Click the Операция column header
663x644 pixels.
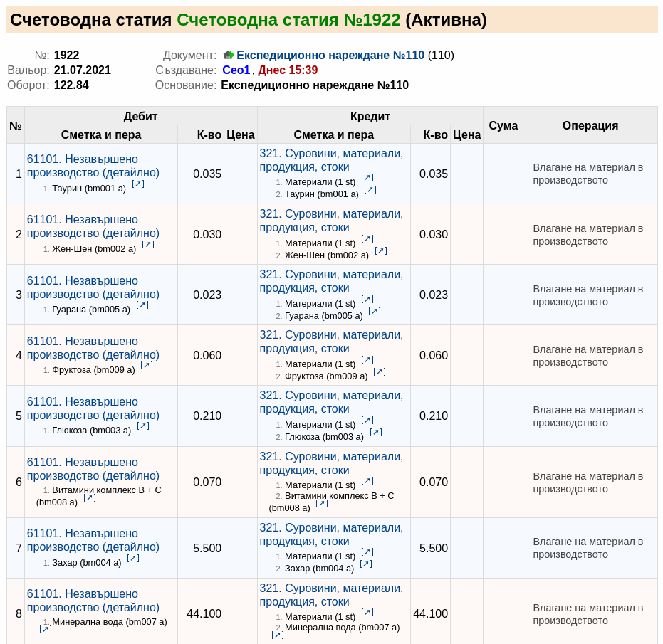pyautogui.click(x=590, y=125)
